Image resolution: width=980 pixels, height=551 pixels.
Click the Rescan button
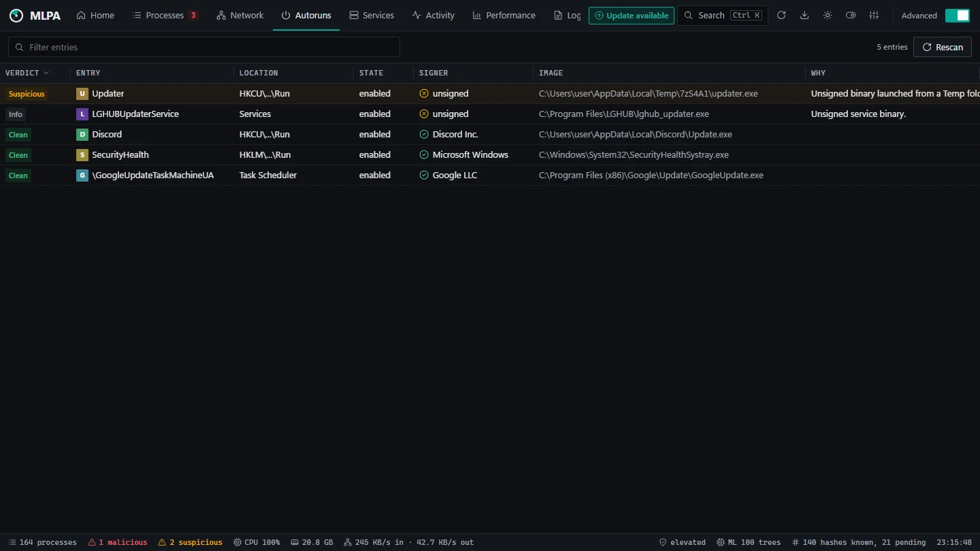(943, 47)
